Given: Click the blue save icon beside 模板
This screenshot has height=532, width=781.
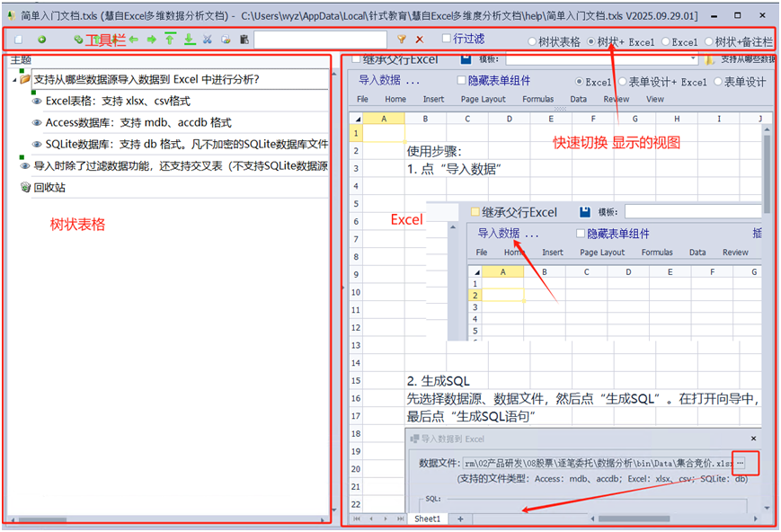Looking at the screenshot, I should click(466, 59).
